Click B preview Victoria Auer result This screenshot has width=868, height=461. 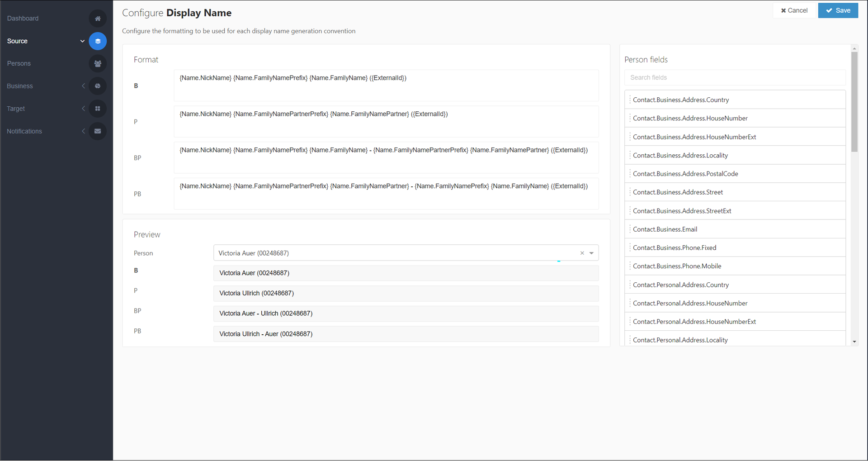tap(406, 273)
